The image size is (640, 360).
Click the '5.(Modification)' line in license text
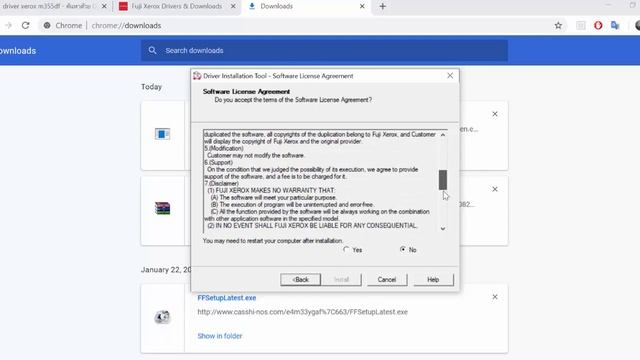click(x=224, y=149)
